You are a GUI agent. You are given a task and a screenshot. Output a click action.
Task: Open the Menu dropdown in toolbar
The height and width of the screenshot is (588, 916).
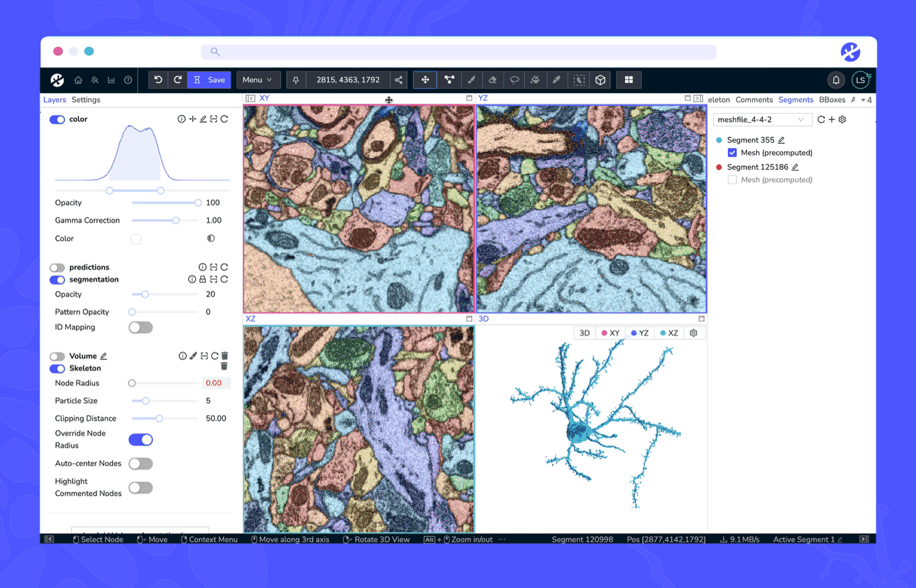tap(258, 80)
